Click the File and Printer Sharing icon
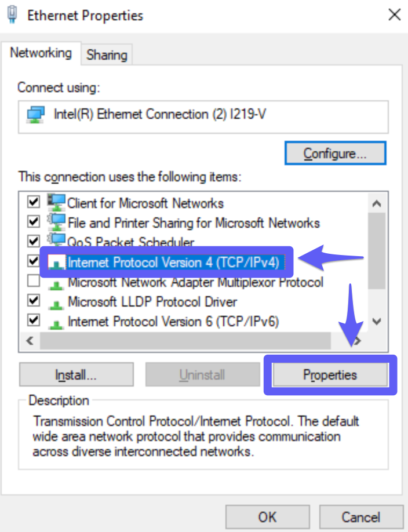 (56, 222)
